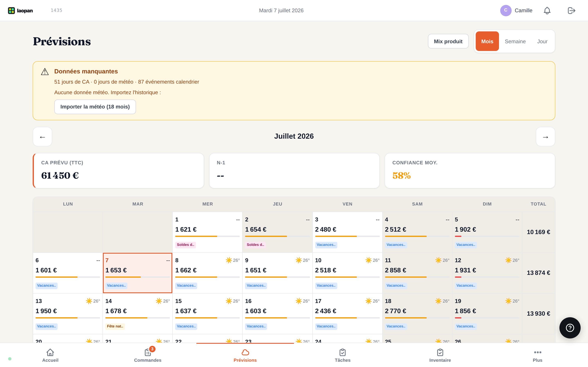Open Camille user profile
The height and width of the screenshot is (367, 588).
tap(516, 10)
